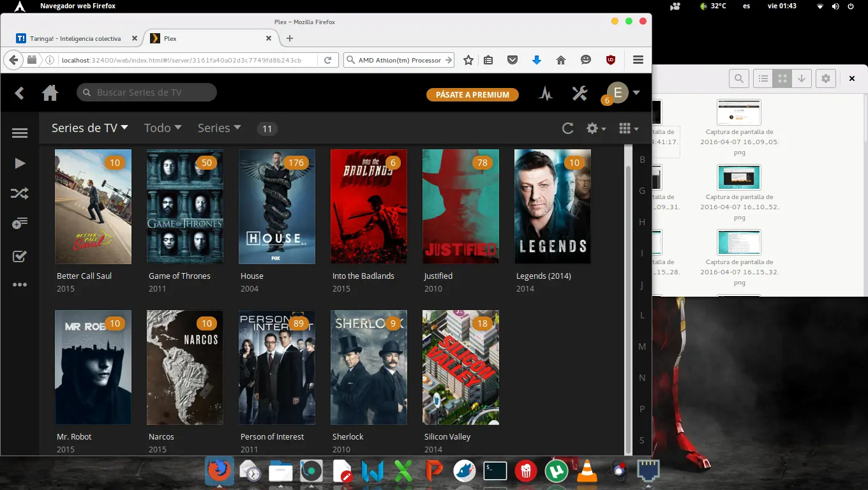
Task: Show site information icon in the address bar
Action: tap(50, 60)
